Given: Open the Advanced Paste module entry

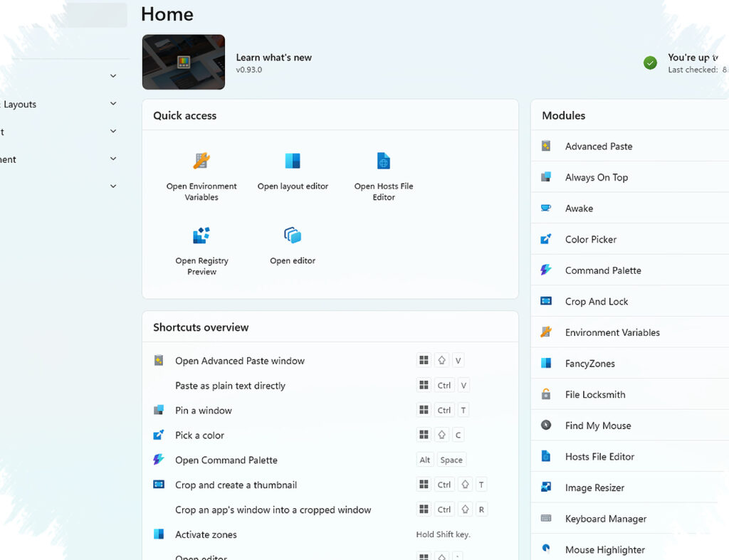Looking at the screenshot, I should point(630,146).
